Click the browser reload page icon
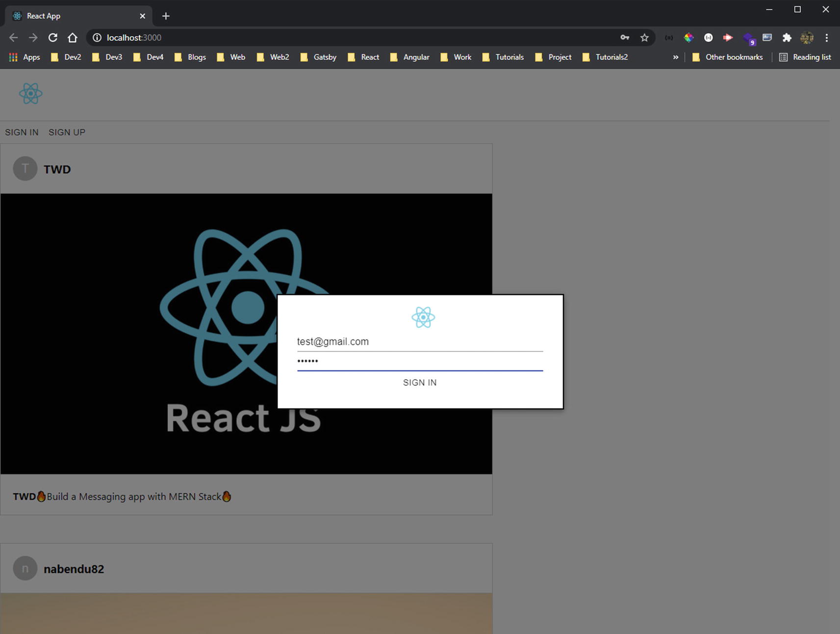Screen dimensions: 840x634 pyautogui.click(x=53, y=38)
